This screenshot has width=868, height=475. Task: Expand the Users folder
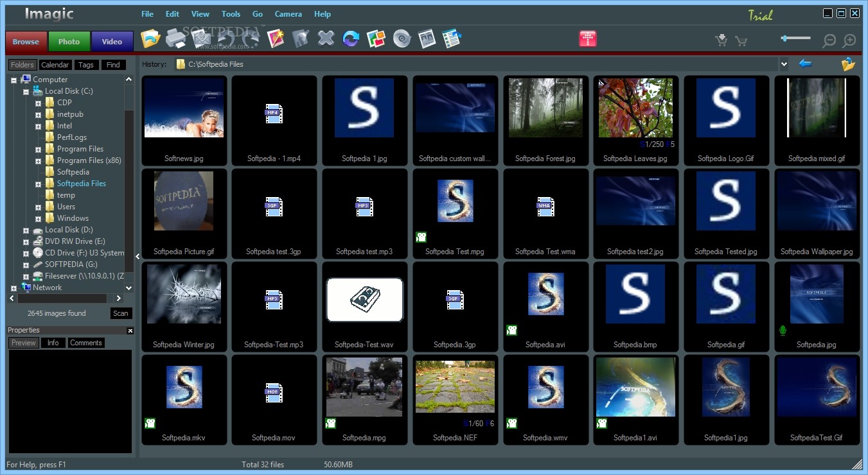click(38, 207)
